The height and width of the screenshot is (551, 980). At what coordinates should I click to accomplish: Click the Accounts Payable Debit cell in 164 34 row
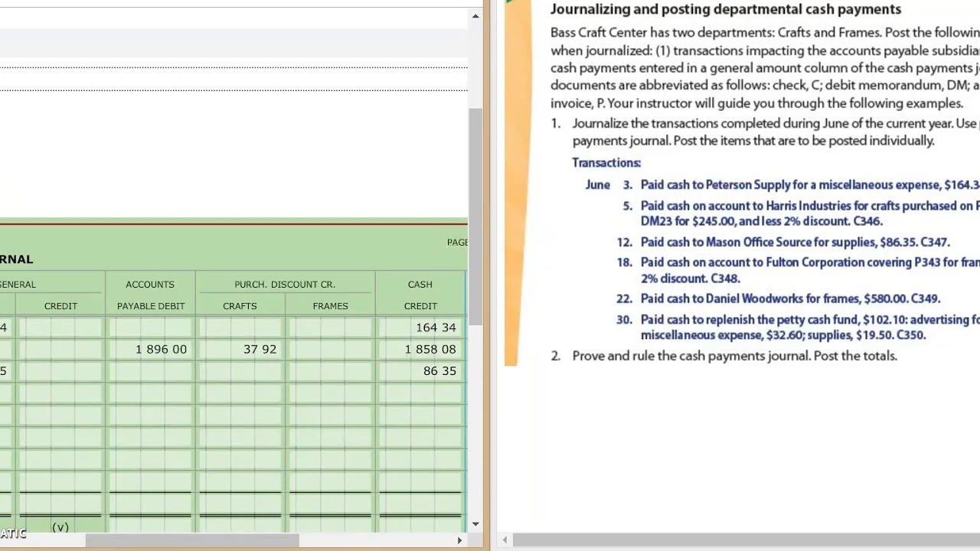coord(150,328)
